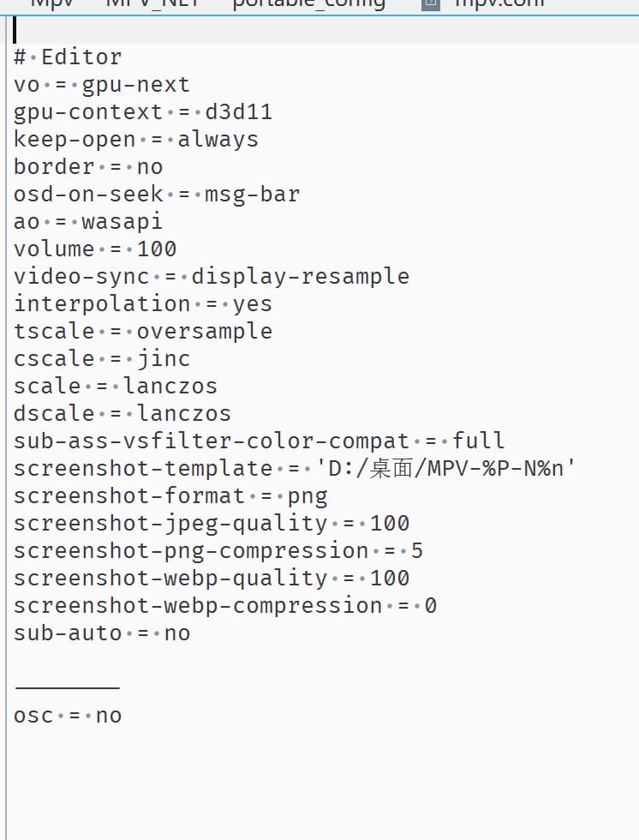This screenshot has height=840, width=639.
Task: Place cursor on the '# Editor' comment line
Action: [x=69, y=57]
